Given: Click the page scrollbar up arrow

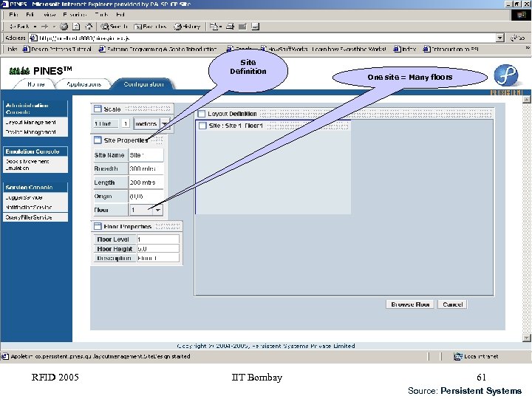Looking at the screenshot, I should coord(526,99).
